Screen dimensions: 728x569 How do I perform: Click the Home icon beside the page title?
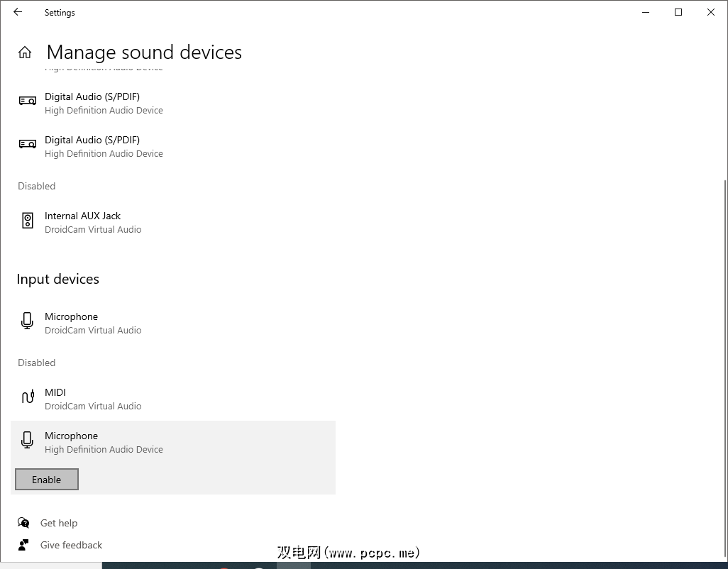25,53
